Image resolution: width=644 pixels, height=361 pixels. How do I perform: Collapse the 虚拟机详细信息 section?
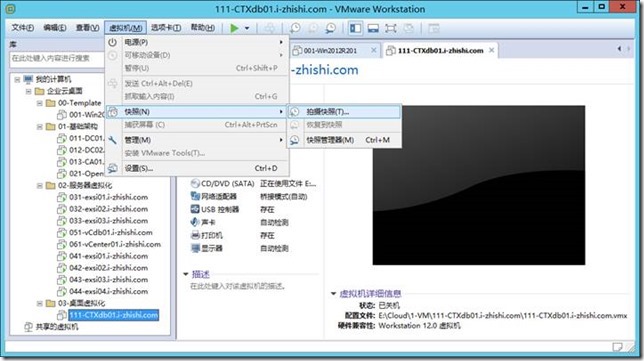point(334,294)
